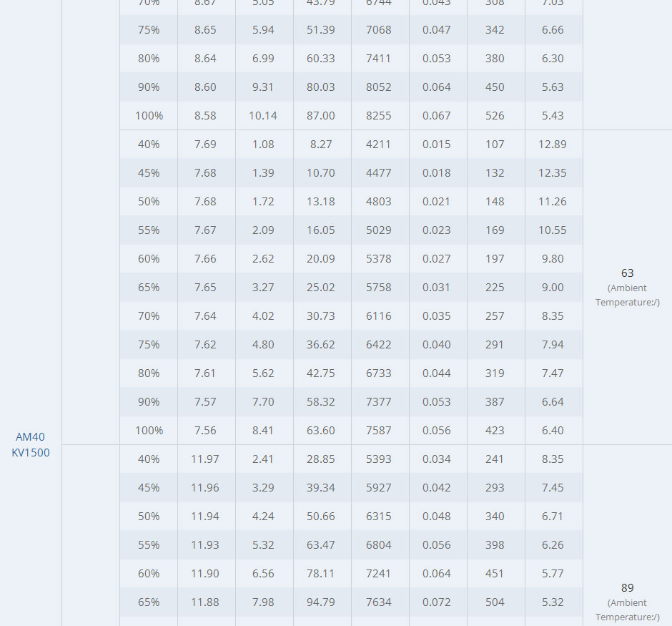Select the 7634 cell
This screenshot has width=672, height=626.
coord(379,602)
